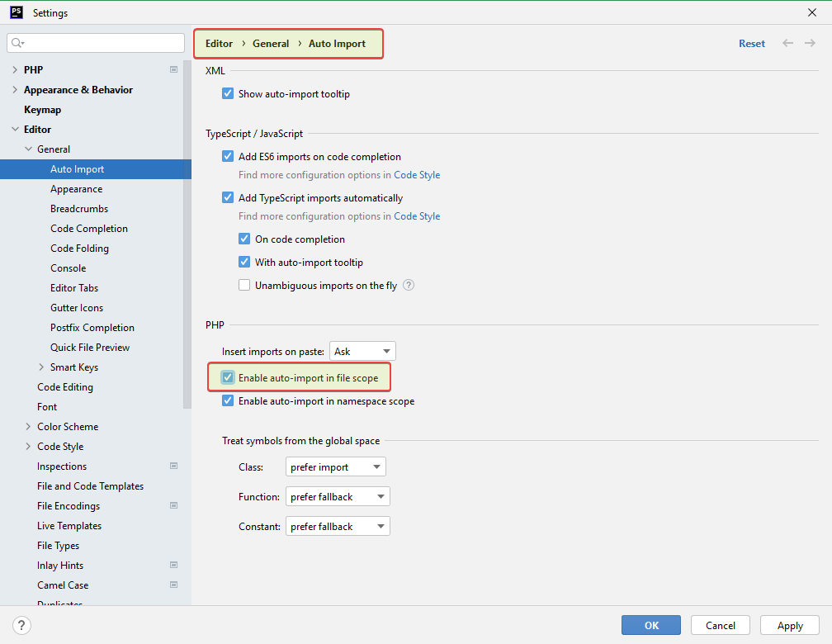The width and height of the screenshot is (832, 644).
Task: Focus the settings search field
Action: coord(96,43)
